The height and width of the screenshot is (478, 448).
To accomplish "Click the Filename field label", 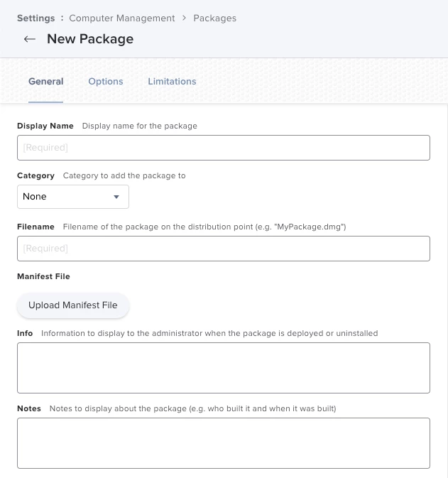I will click(x=35, y=227).
